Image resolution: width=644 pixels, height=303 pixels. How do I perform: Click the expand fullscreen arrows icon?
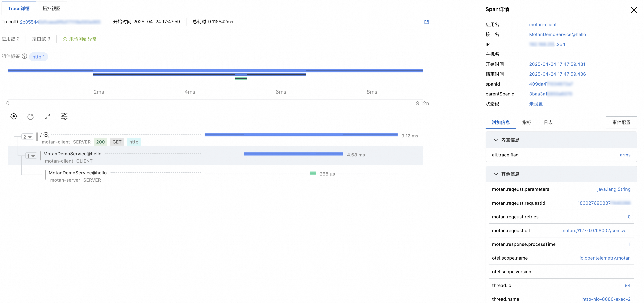point(47,116)
